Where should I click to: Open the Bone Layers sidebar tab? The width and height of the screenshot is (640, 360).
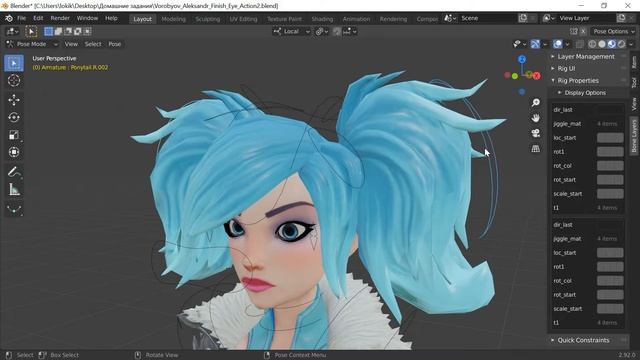pyautogui.click(x=633, y=136)
